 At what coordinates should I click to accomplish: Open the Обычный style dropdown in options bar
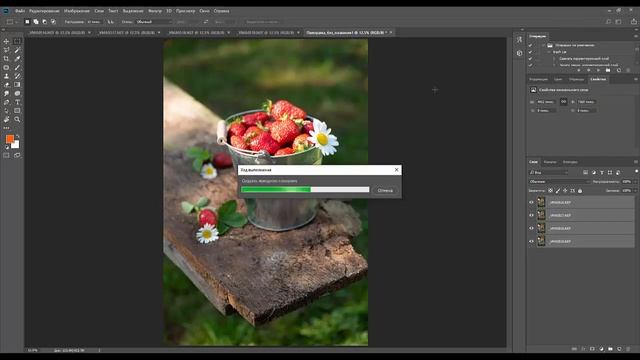(x=154, y=22)
